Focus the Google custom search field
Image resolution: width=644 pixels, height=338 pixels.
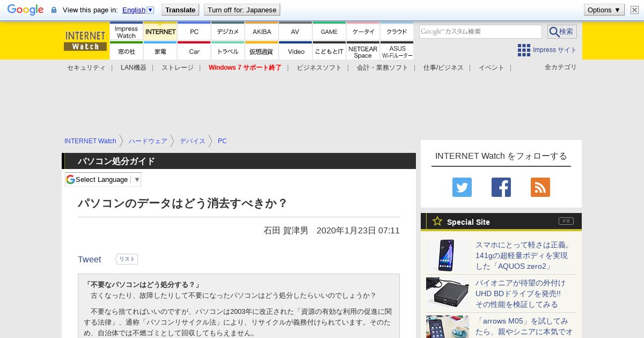pyautogui.click(x=480, y=32)
